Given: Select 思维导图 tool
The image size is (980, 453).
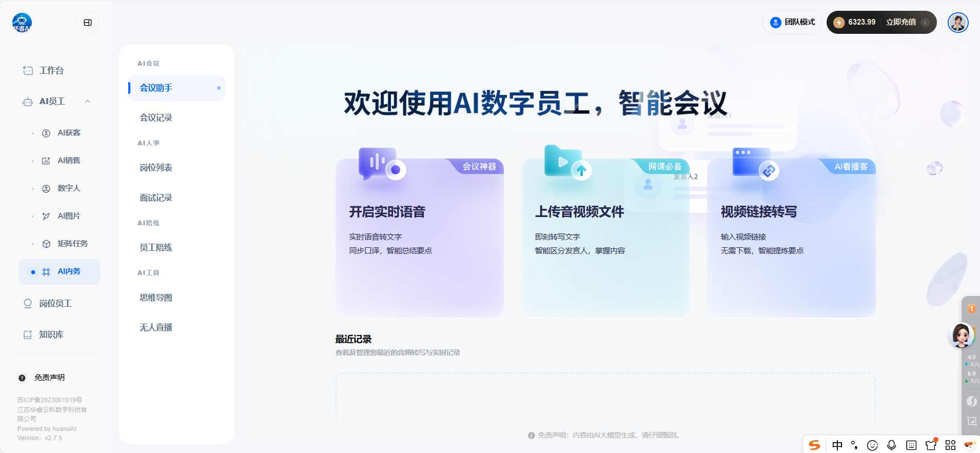Looking at the screenshot, I should click(156, 298).
